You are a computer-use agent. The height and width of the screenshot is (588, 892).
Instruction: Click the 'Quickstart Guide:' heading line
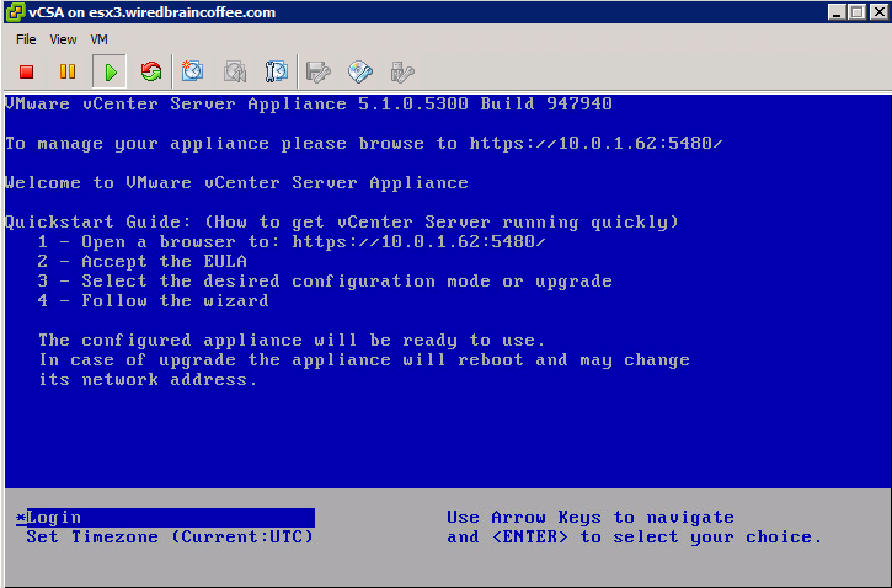341,222
